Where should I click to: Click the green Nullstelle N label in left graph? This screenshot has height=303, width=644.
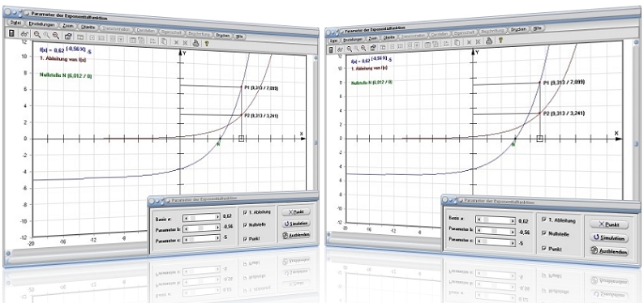point(67,75)
